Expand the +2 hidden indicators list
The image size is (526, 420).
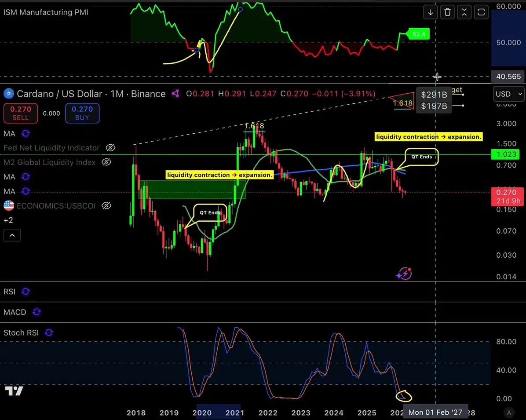point(8,220)
